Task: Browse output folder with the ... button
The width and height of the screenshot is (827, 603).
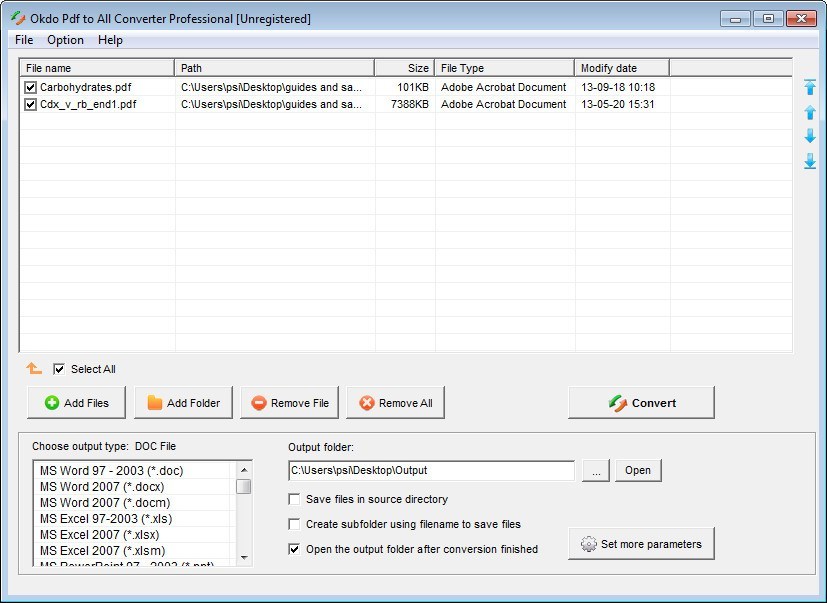Action: coord(596,470)
